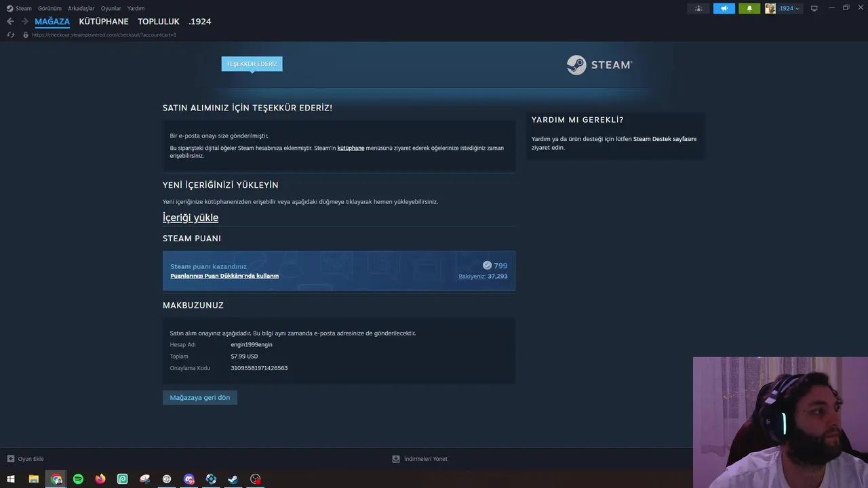Open the Arkadaşlar menu
This screenshot has width=868, height=488.
pos(81,8)
